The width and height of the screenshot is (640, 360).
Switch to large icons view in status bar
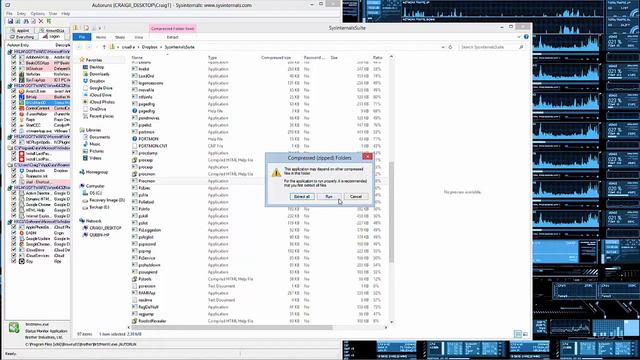(x=525, y=334)
